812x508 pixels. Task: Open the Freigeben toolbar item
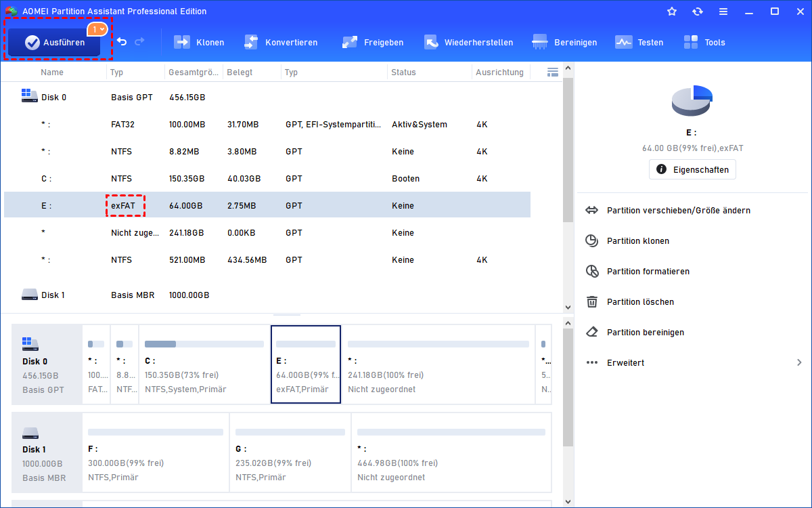[x=373, y=42]
